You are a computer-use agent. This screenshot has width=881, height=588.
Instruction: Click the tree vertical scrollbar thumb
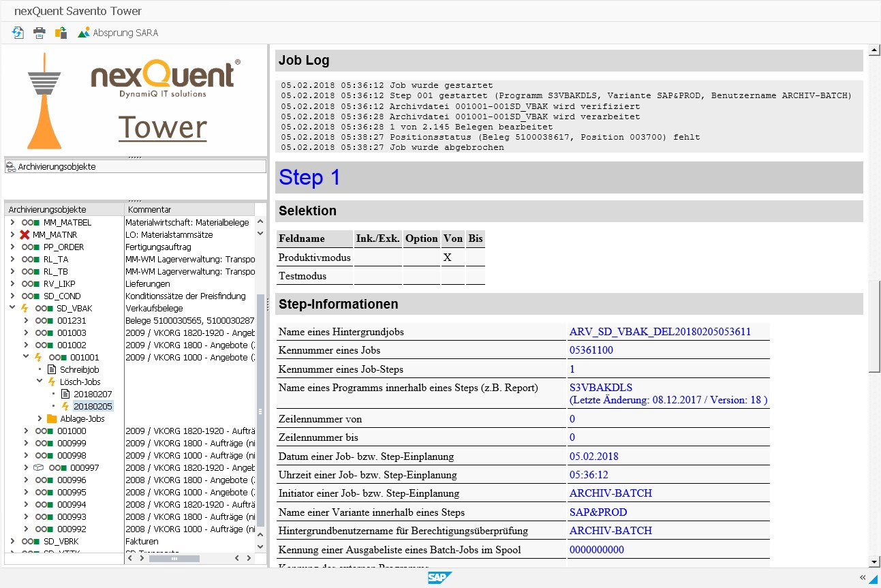(259, 411)
